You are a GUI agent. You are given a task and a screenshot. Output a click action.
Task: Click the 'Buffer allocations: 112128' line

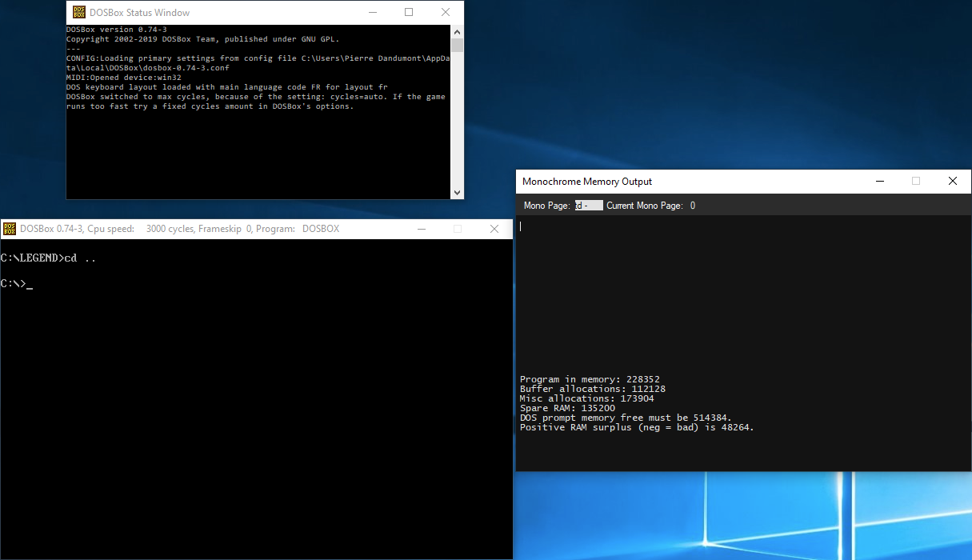click(593, 389)
